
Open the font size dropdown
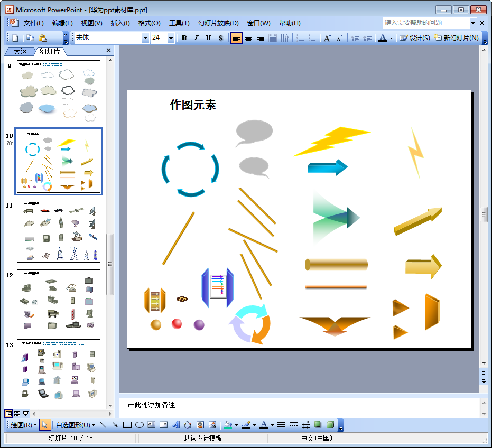(x=171, y=38)
